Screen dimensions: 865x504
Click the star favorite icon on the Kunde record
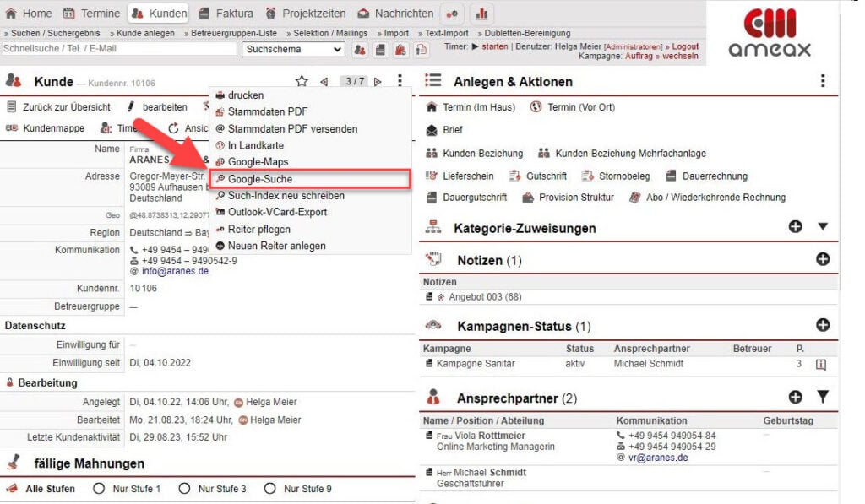coord(302,80)
